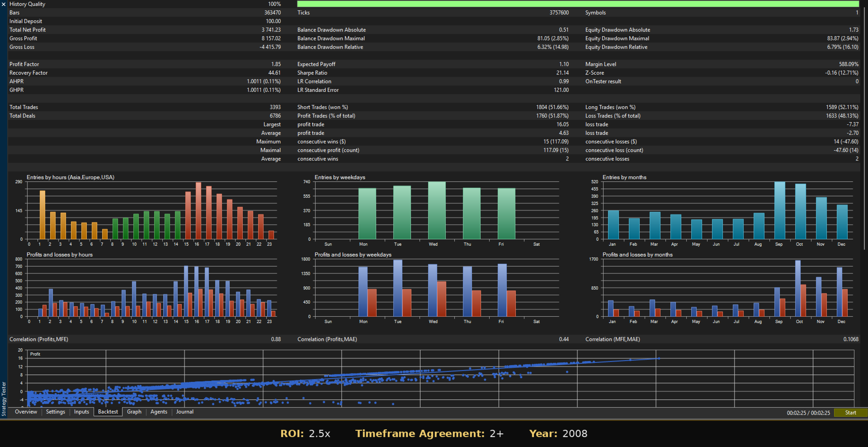Image resolution: width=868 pixels, height=447 pixels.
Task: Click the Long Trades value 1589 (52.11%)
Action: pos(842,107)
